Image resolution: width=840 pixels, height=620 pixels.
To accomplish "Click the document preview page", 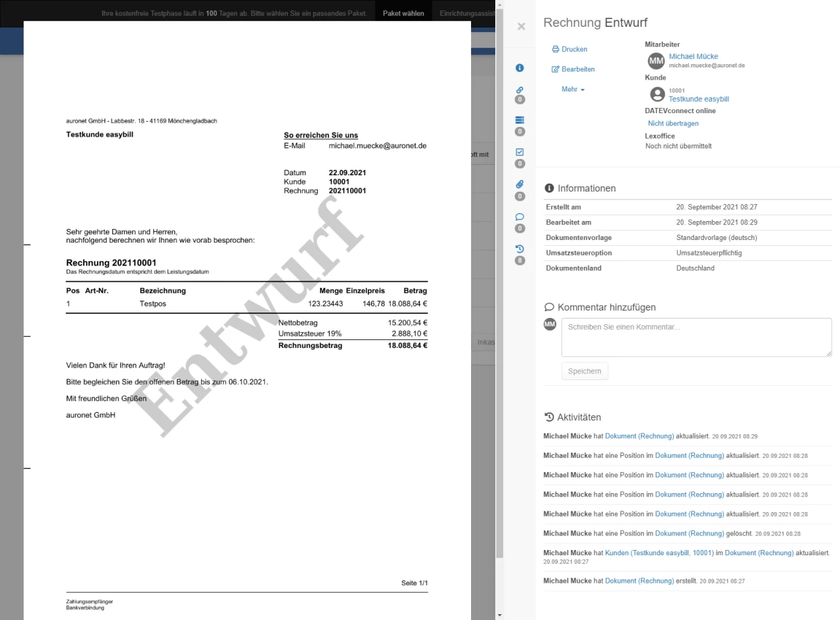I will (x=247, y=320).
